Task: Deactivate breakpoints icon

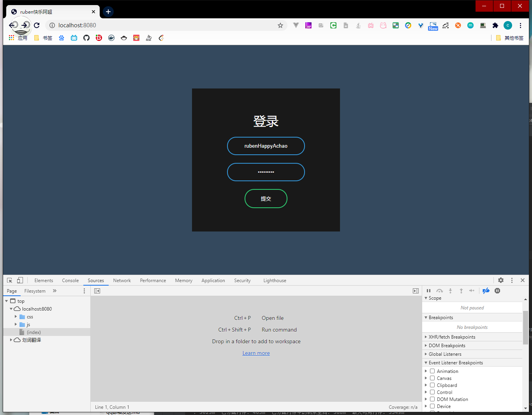Action: 486,291
